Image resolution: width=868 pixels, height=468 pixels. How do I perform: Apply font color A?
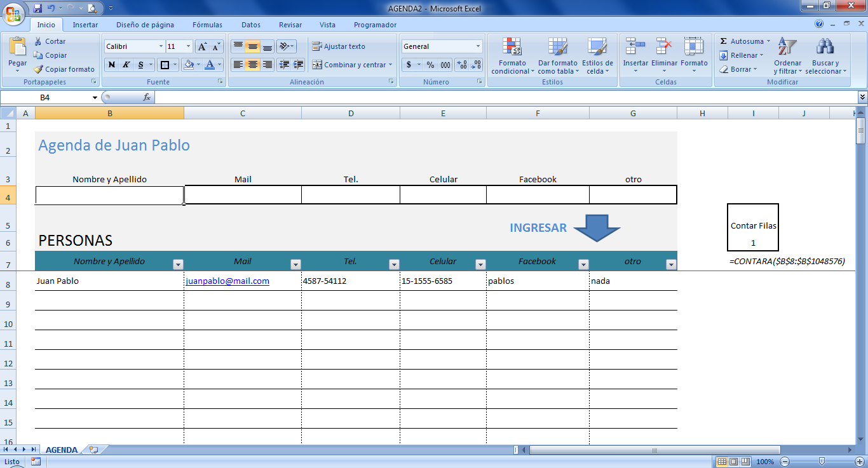tap(210, 65)
